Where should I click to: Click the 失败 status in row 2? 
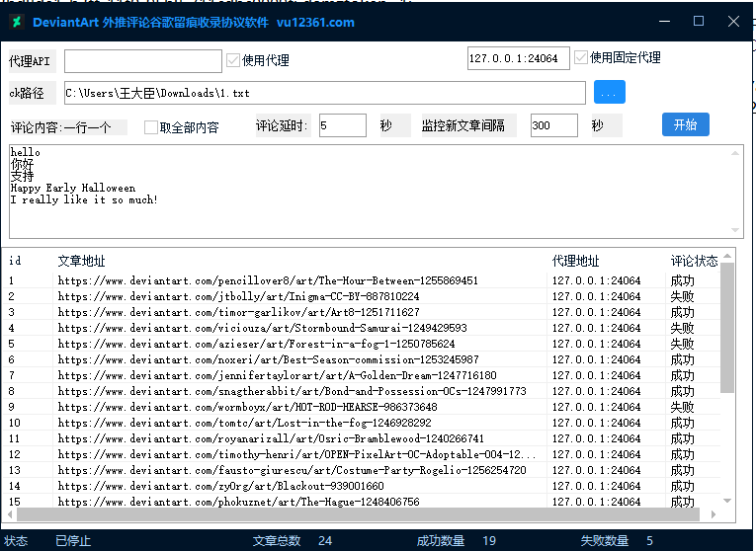pyautogui.click(x=682, y=296)
